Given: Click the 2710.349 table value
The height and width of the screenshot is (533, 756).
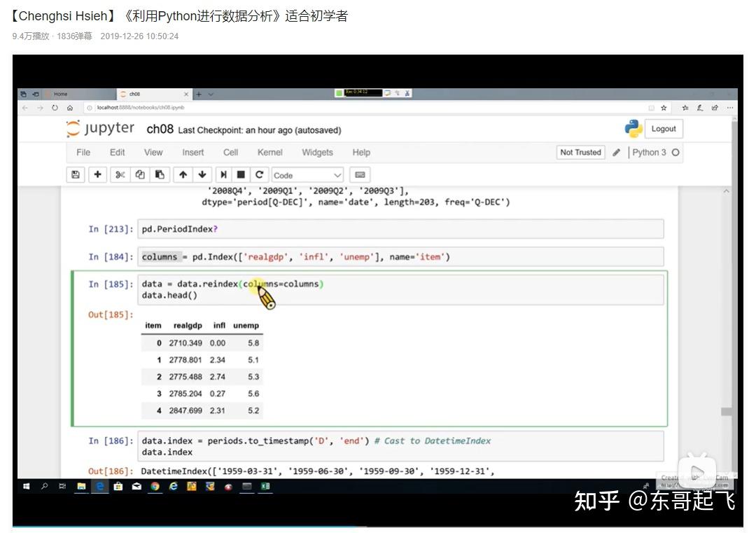Looking at the screenshot, I should pos(185,343).
